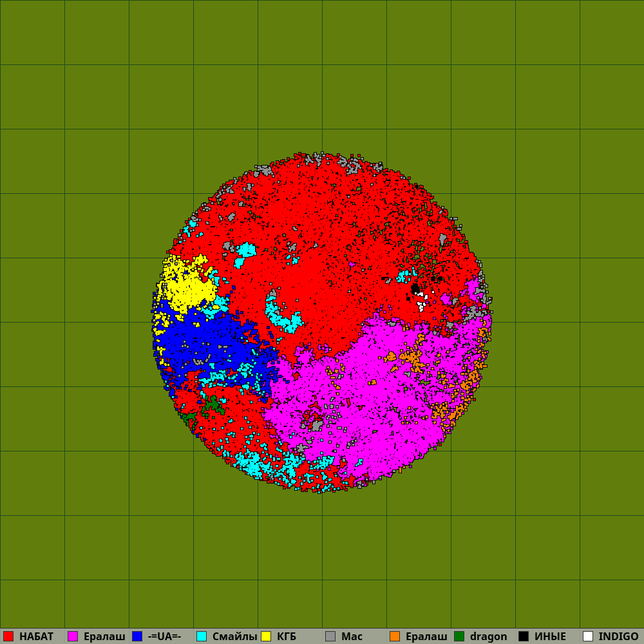Select the dragon legend label
Image resolution: width=644 pixels, height=644 pixels.
[x=488, y=637]
